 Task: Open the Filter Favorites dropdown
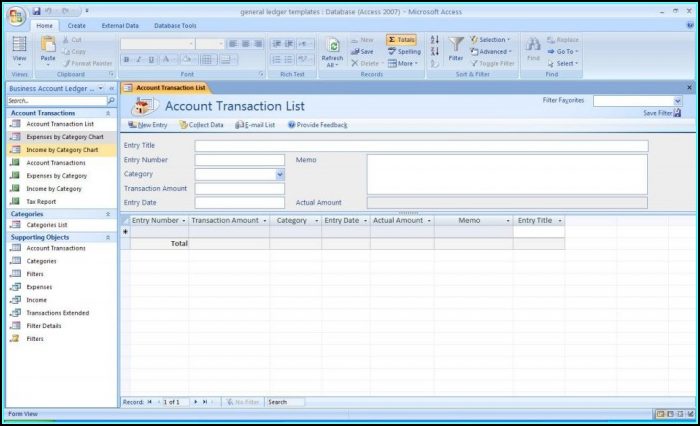tap(677, 101)
